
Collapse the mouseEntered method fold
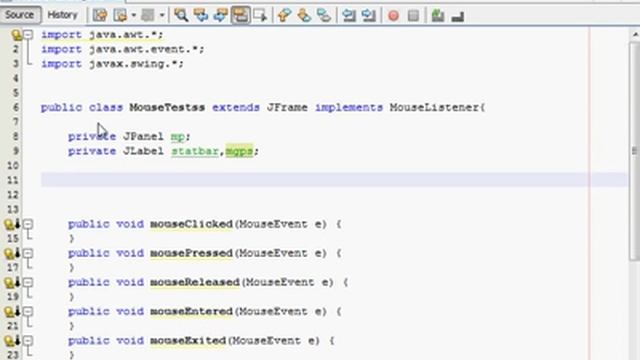28,311
